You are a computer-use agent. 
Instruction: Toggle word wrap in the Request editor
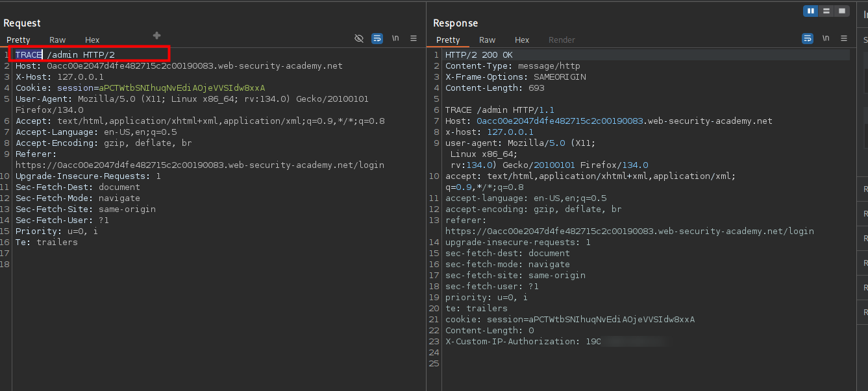tap(377, 39)
